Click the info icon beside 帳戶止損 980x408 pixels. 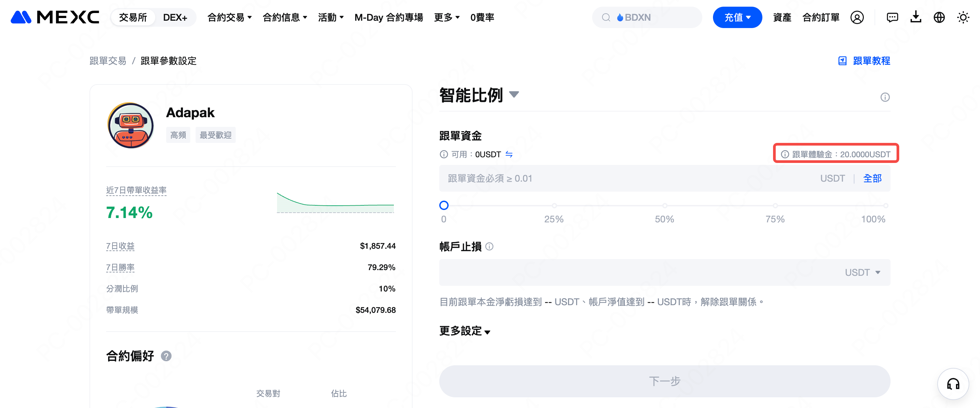click(x=490, y=247)
